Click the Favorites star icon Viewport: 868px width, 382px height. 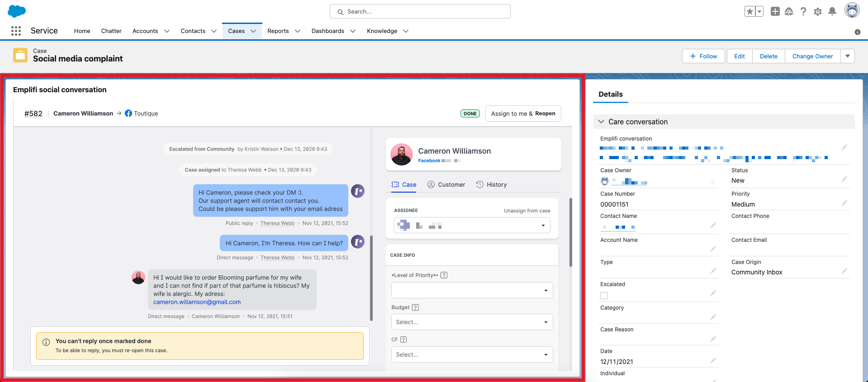749,11
